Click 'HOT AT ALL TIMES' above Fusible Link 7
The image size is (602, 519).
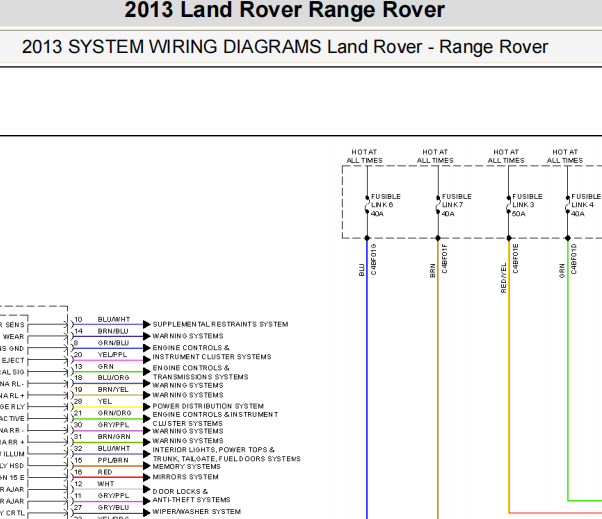[x=435, y=156]
